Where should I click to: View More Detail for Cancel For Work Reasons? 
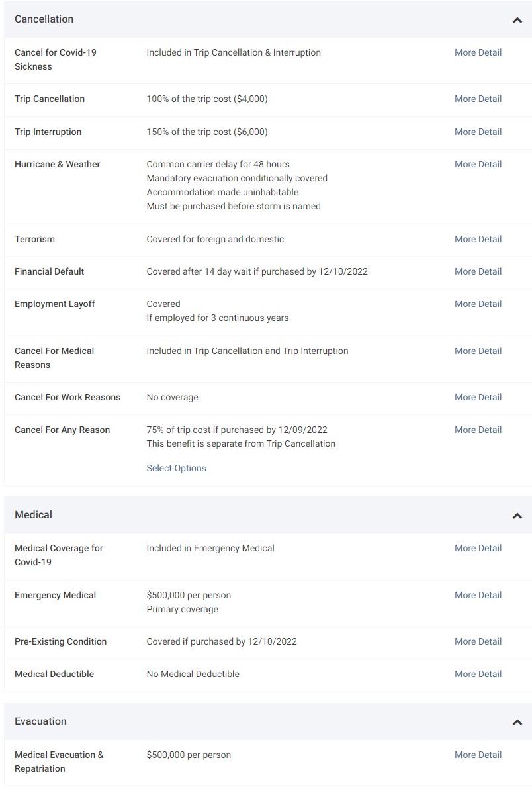(478, 397)
